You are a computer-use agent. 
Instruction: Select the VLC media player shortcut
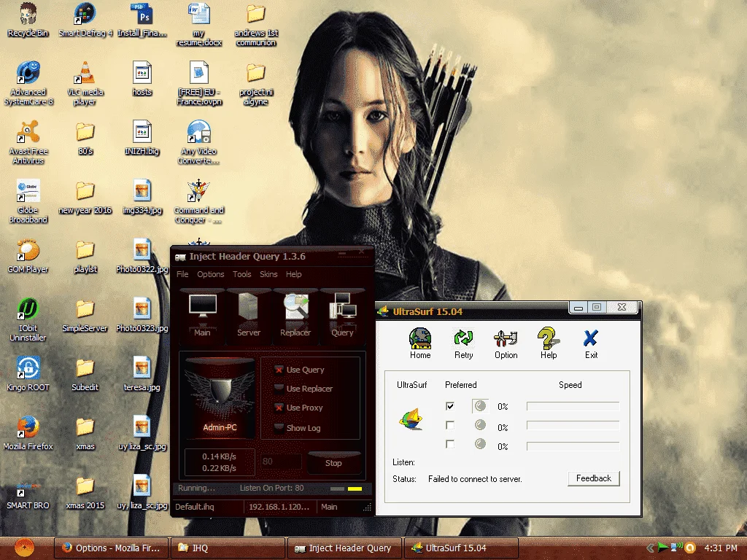pyautogui.click(x=85, y=83)
